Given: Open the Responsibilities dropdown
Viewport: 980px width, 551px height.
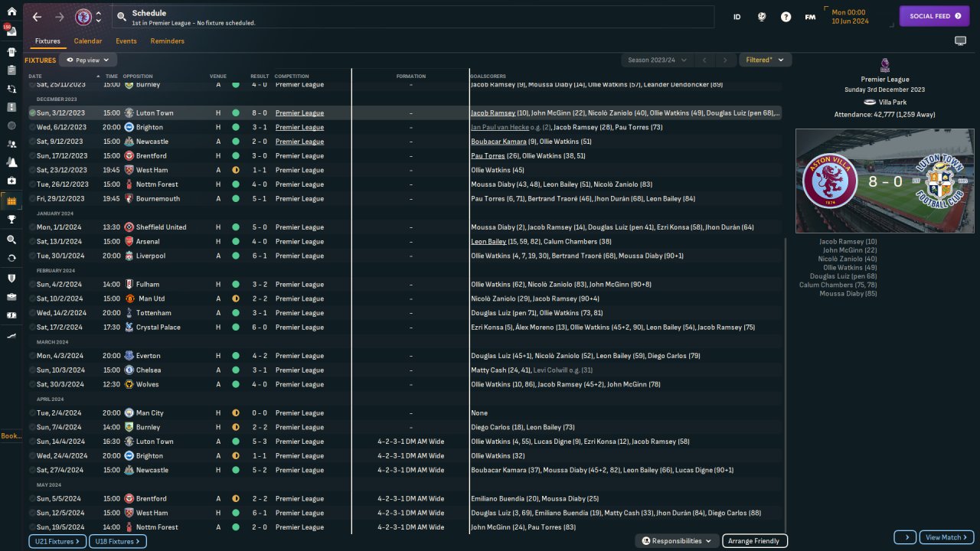Looking at the screenshot, I should point(677,541).
